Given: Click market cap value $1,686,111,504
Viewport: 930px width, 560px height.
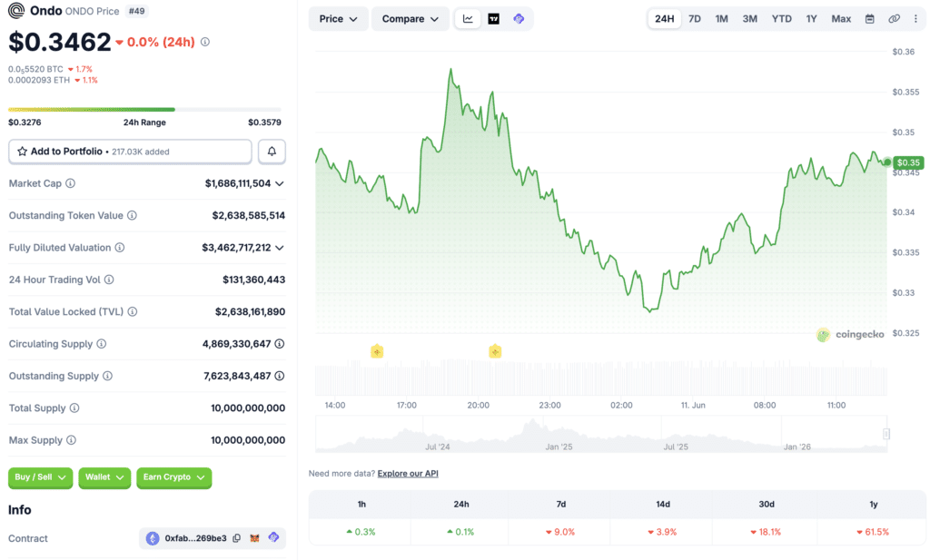Looking at the screenshot, I should pyautogui.click(x=238, y=183).
